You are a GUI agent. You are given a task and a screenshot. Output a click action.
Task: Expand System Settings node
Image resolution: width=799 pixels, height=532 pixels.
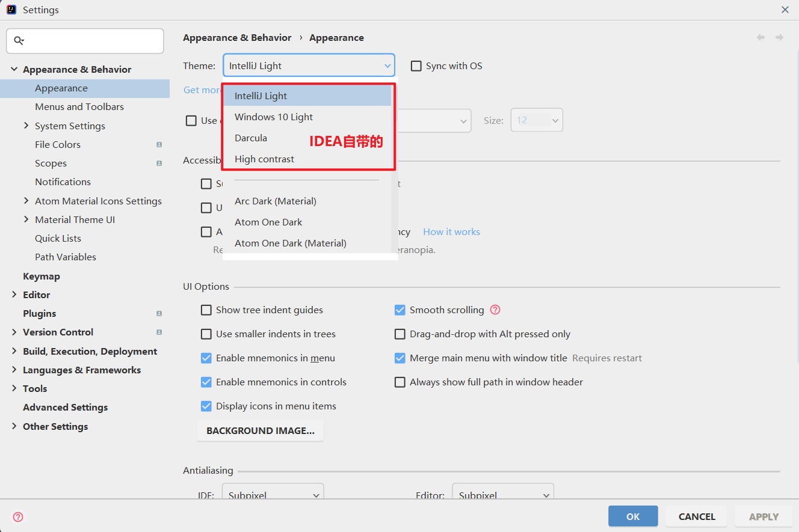coord(26,126)
